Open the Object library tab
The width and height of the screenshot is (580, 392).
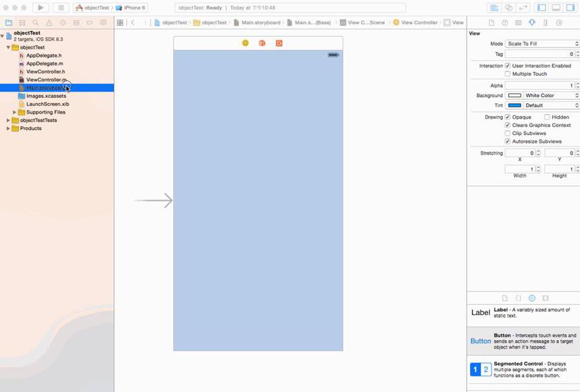(532, 298)
